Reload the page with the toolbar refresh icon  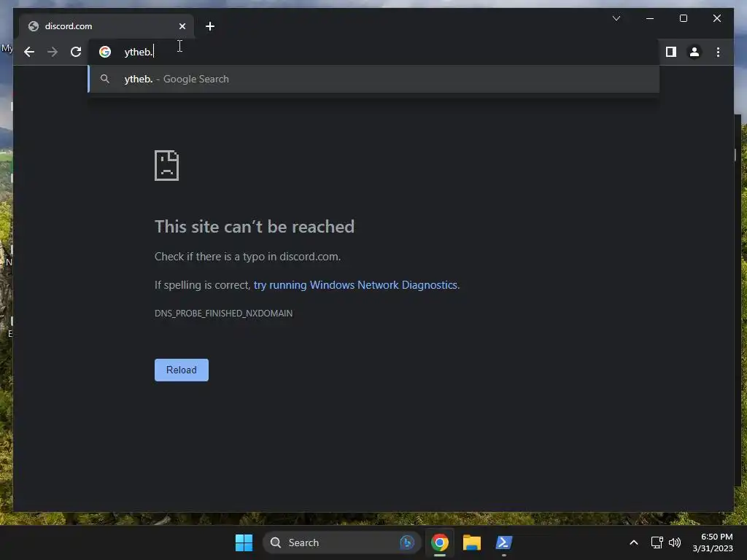pos(76,52)
